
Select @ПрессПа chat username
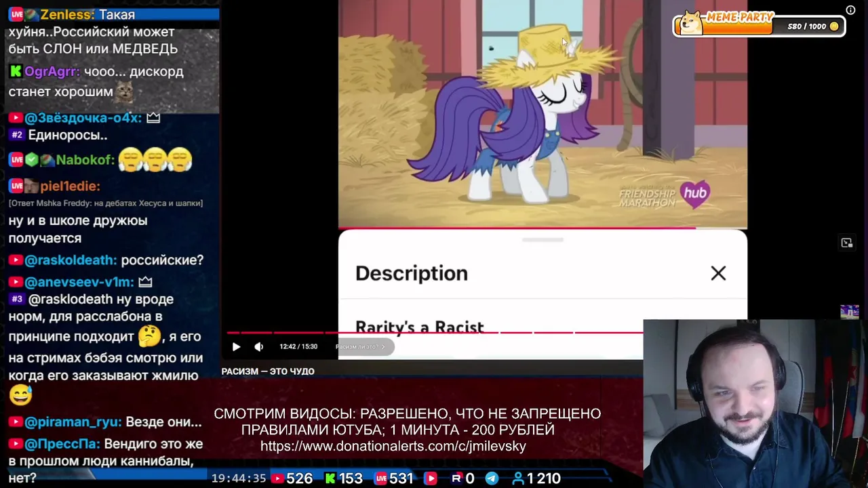pos(62,444)
